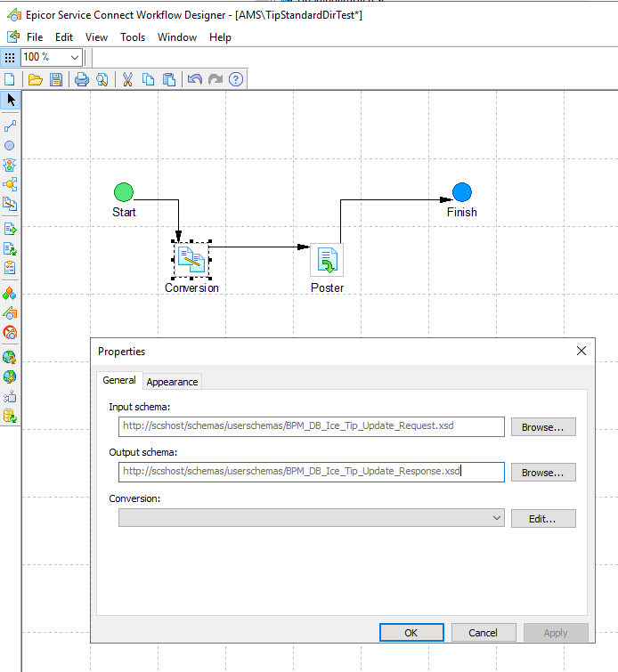
Task: Click the Input schema text field
Action: 312,427
